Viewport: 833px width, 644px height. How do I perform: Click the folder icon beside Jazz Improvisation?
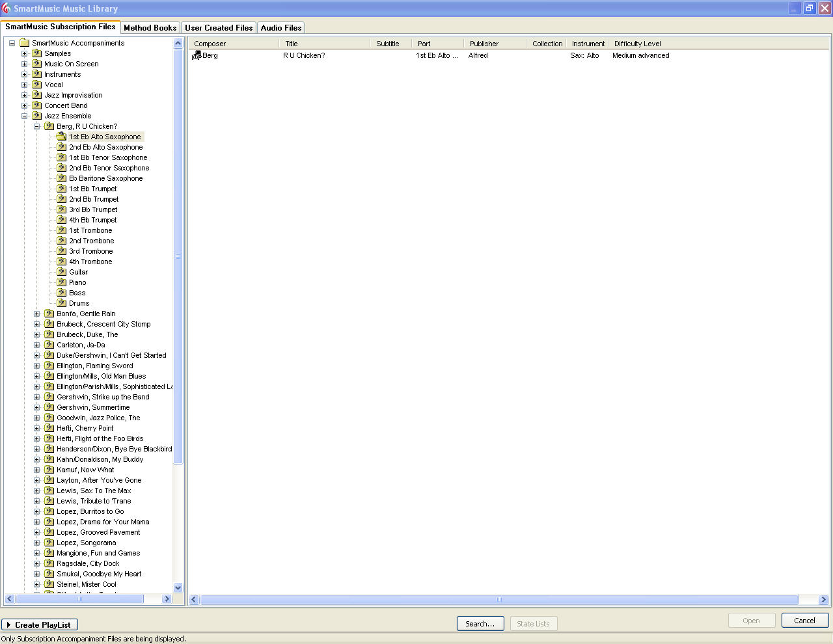click(37, 95)
